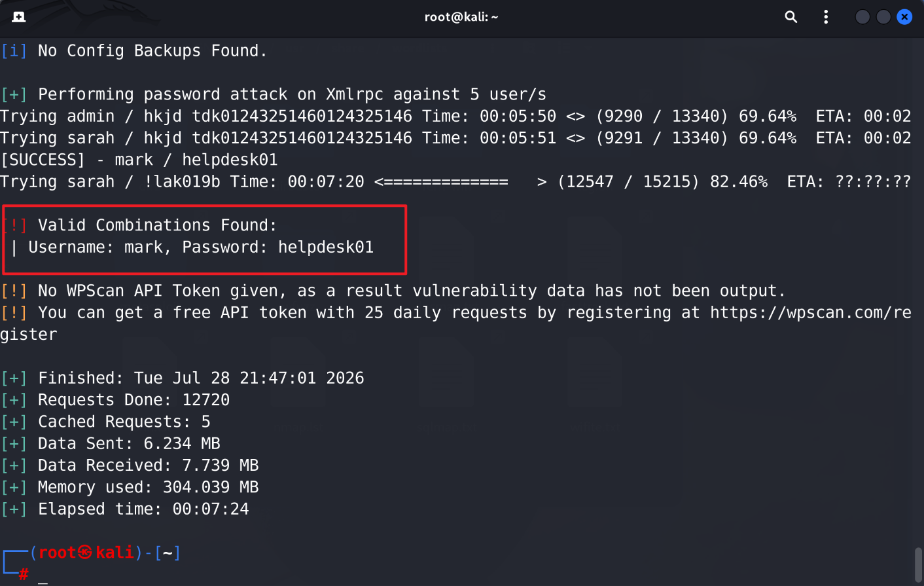Click the root@kali window title
The height and width of the screenshot is (586, 924).
pyautogui.click(x=461, y=17)
